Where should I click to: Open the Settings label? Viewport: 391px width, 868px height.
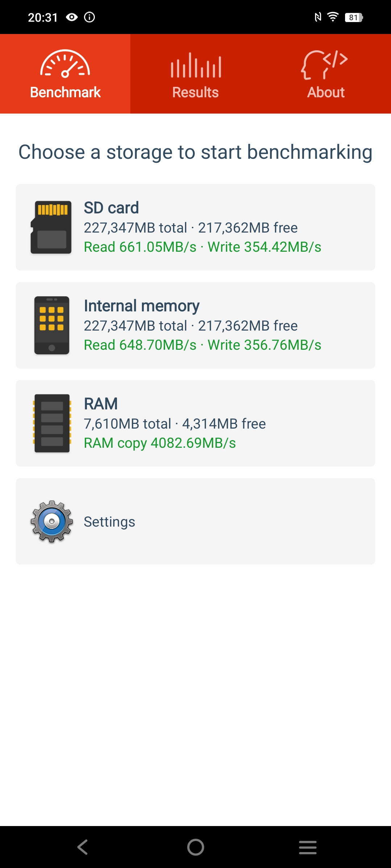click(109, 522)
